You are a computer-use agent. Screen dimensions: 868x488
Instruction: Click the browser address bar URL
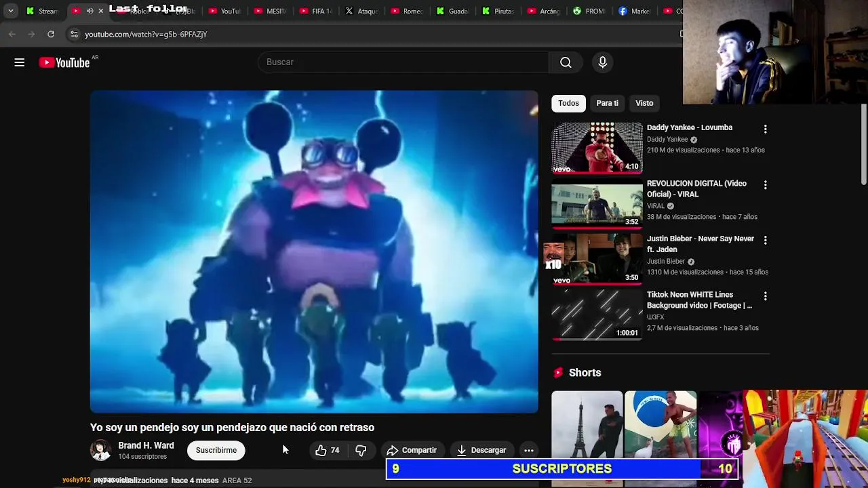coord(146,34)
